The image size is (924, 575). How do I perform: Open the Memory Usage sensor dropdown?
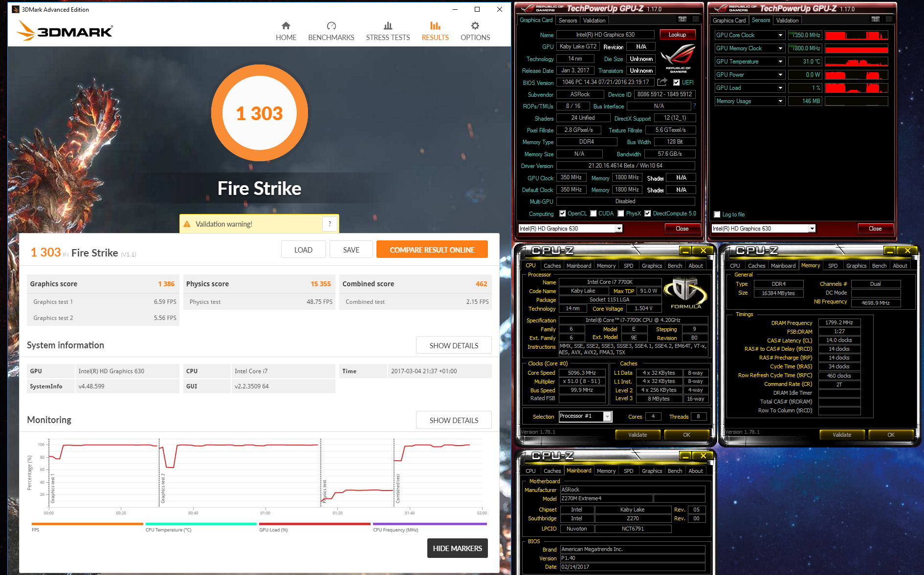pyautogui.click(x=780, y=101)
